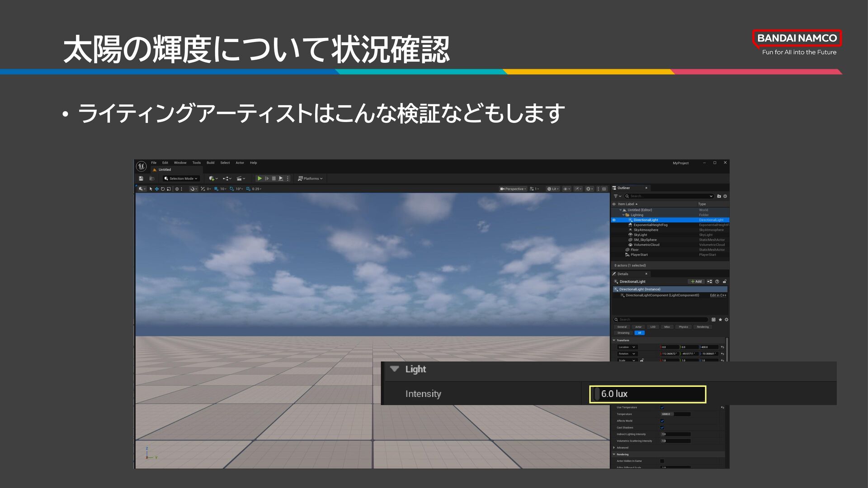The height and width of the screenshot is (488, 868).
Task: Toggle the Use Temperature checkbox
Action: [x=662, y=407]
